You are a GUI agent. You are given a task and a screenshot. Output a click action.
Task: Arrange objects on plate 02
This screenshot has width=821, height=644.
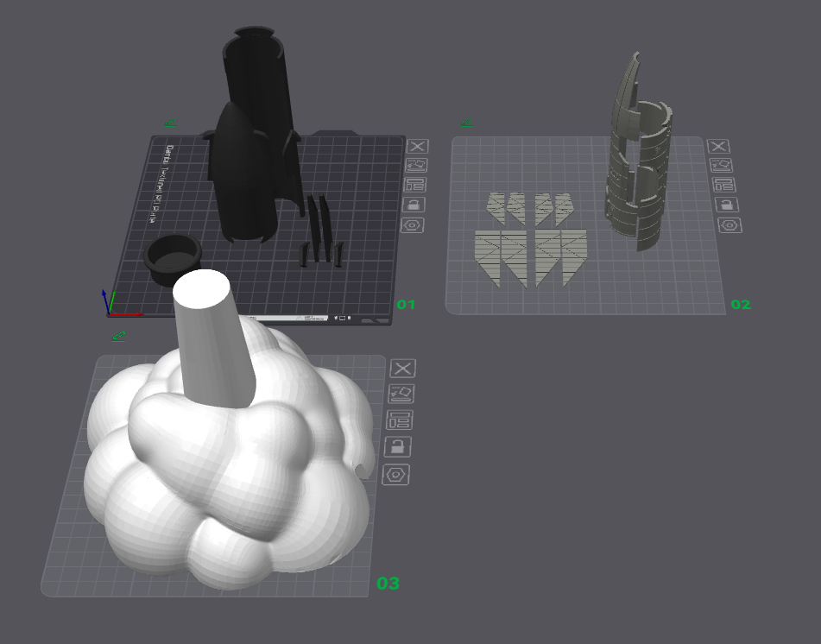pyautogui.click(x=723, y=185)
